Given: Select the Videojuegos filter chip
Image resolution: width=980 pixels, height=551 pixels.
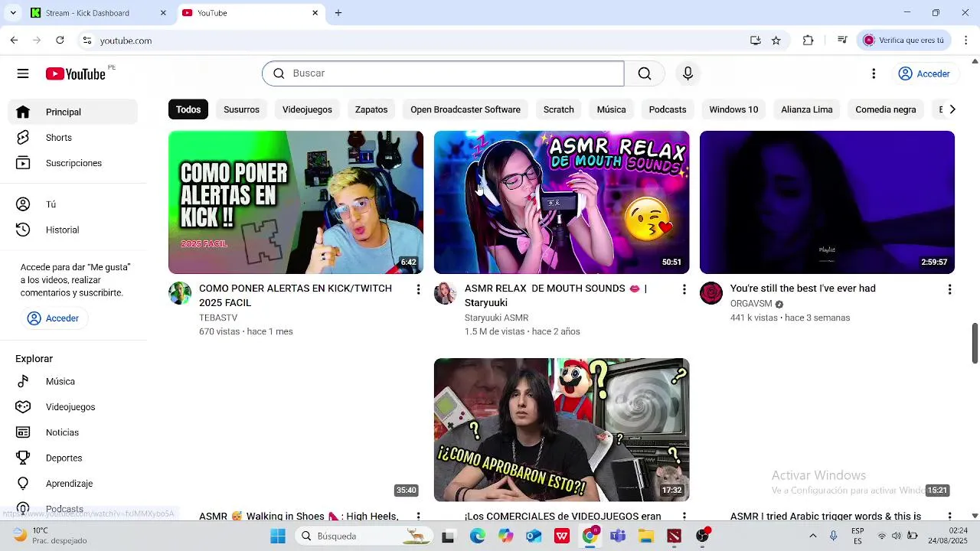Looking at the screenshot, I should (307, 109).
